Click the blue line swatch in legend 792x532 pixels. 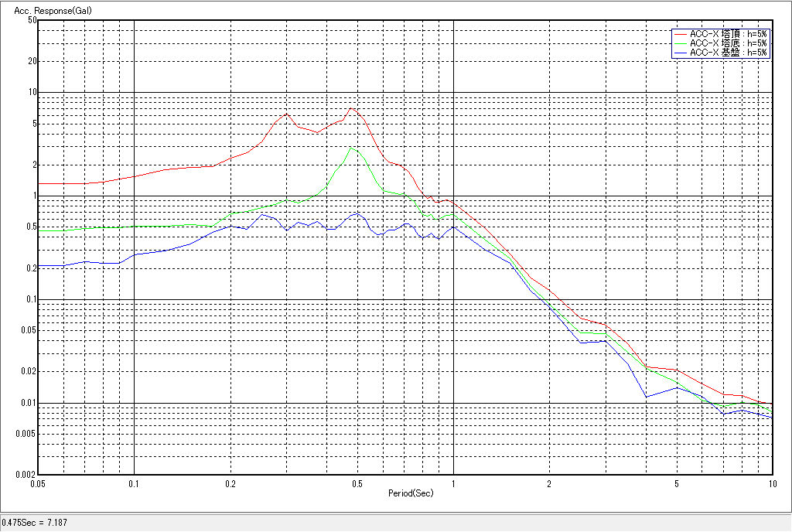click(x=680, y=53)
